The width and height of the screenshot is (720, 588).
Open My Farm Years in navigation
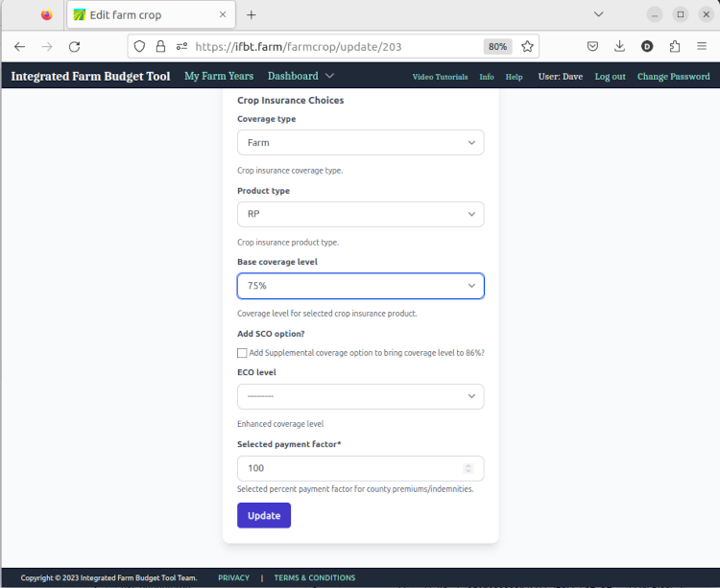pos(219,76)
